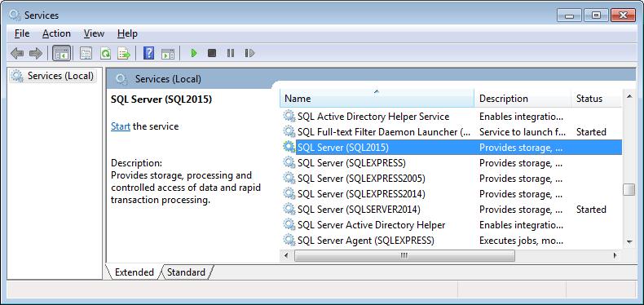Click the Forward arrow toolbar icon

36,53
